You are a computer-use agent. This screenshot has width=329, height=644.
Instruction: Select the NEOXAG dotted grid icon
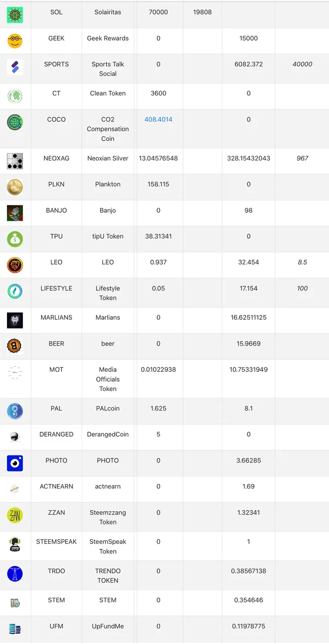(x=15, y=161)
